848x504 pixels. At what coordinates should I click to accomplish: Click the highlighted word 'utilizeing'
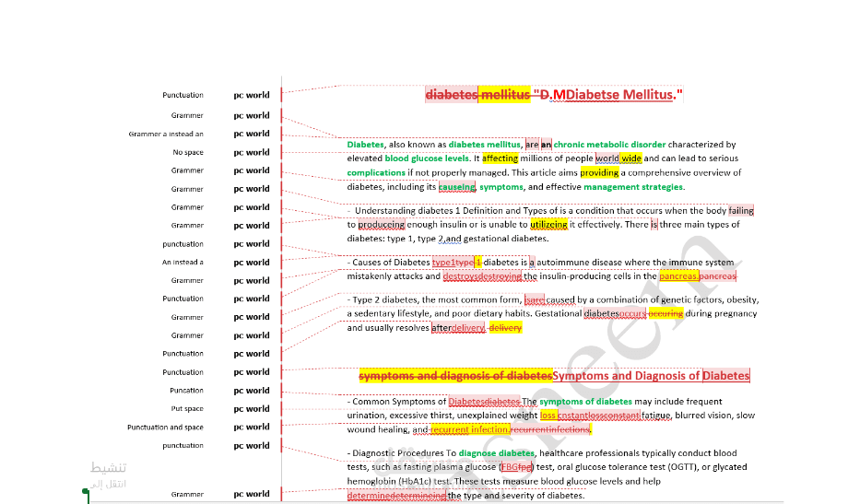tap(549, 225)
